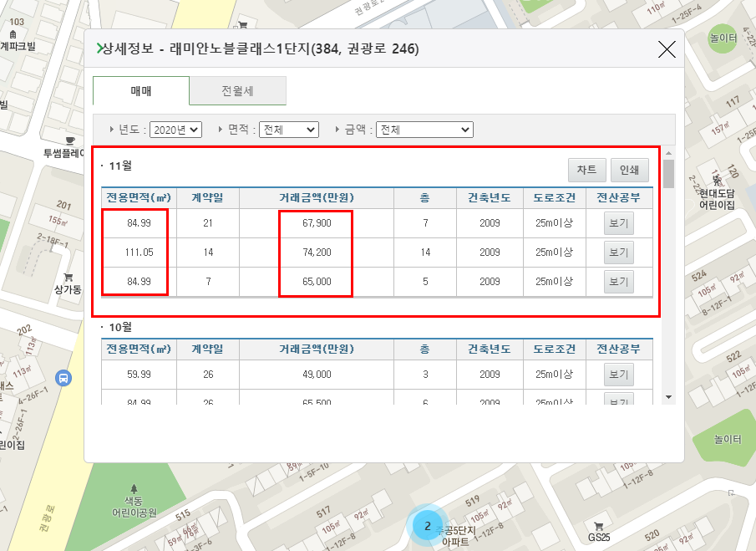Click the 거래금액(만원) header in 11월 table
The width and height of the screenshot is (756, 551).
317,197
